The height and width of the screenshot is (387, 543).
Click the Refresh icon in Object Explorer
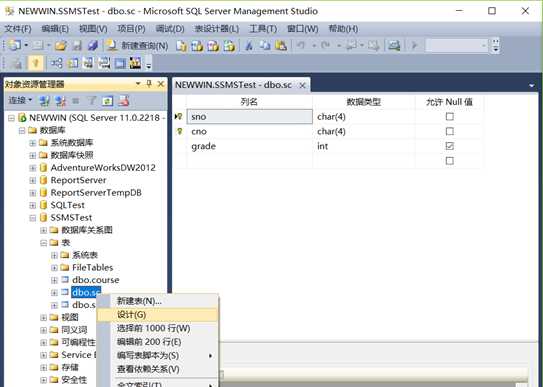[x=107, y=101]
